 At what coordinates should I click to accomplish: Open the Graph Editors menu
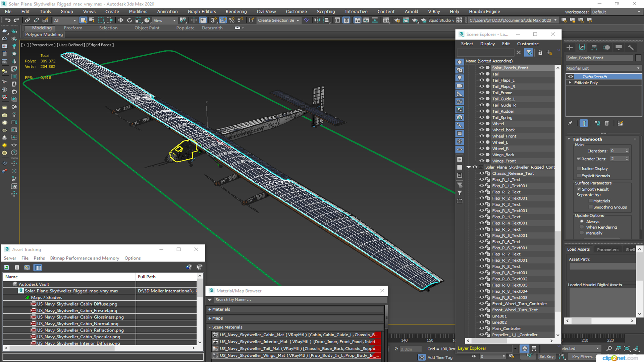point(202,12)
